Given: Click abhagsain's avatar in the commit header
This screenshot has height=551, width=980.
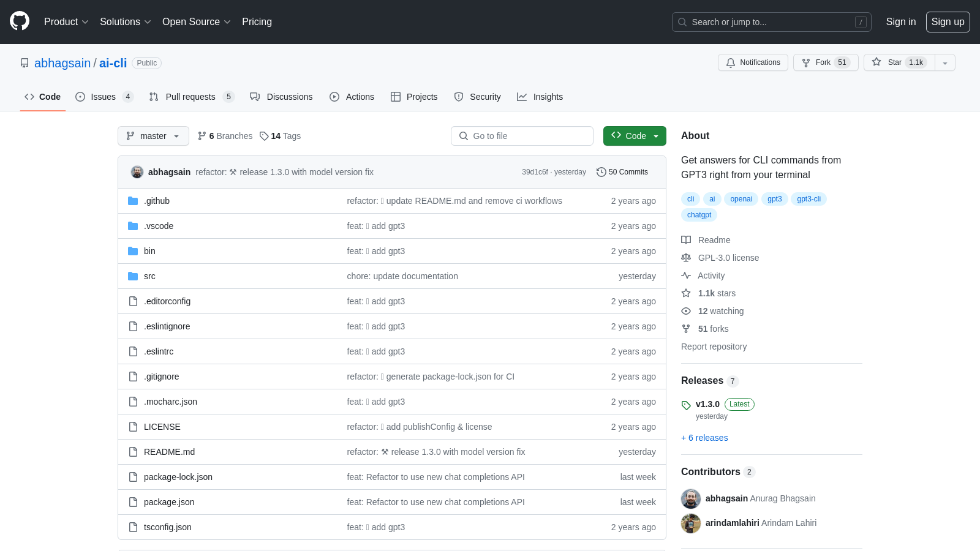Looking at the screenshot, I should [x=137, y=172].
